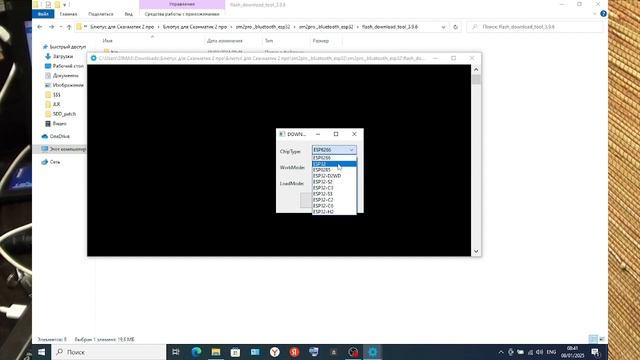
Task: Launch Microsoft Edge from the taskbar
Action: tap(196, 352)
